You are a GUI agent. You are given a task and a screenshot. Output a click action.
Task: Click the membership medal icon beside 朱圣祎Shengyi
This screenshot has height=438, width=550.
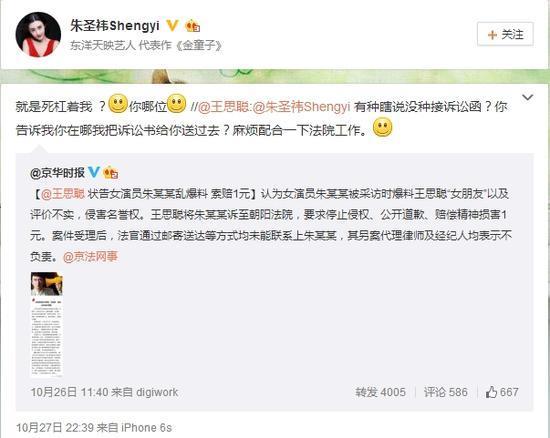click(x=192, y=26)
